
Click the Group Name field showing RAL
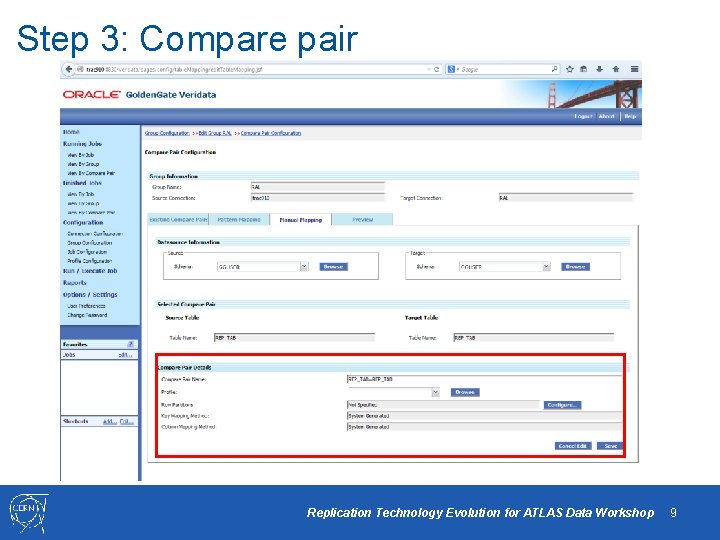point(317,187)
